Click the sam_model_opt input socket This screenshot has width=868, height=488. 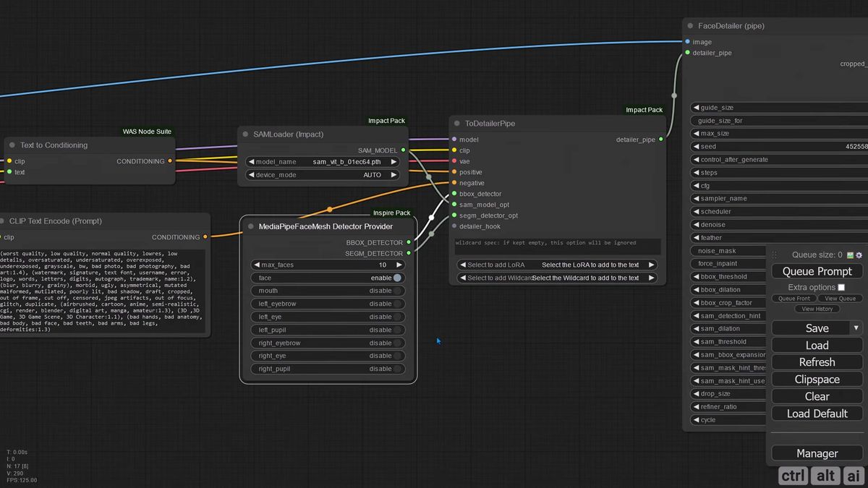point(454,205)
